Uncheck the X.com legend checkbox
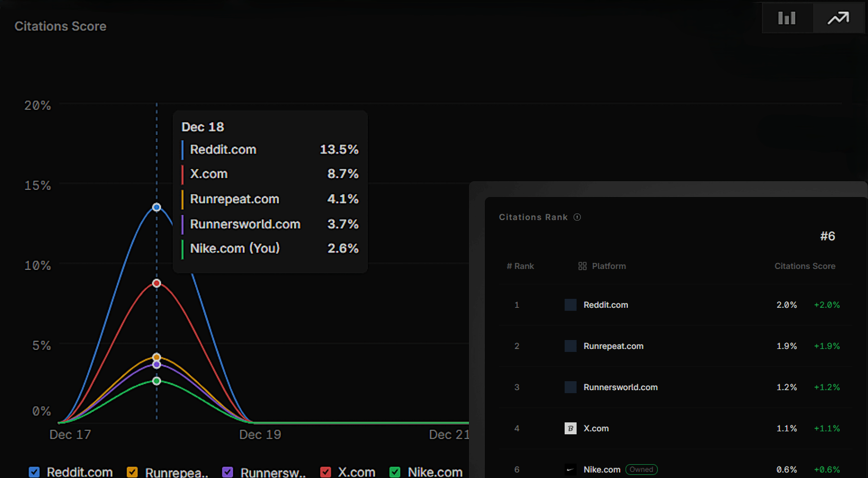Screen dimensions: 868x478 tap(326, 472)
